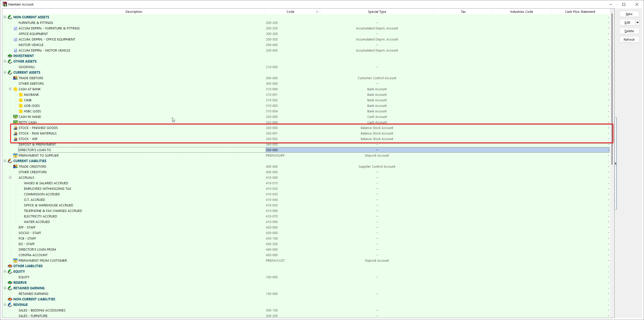Select the CIMB bank account icon
This screenshot has height=320, width=644.
21,100
